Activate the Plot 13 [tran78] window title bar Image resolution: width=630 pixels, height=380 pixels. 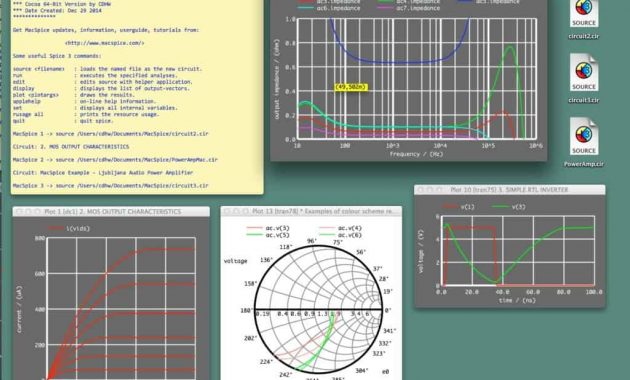coord(311,211)
